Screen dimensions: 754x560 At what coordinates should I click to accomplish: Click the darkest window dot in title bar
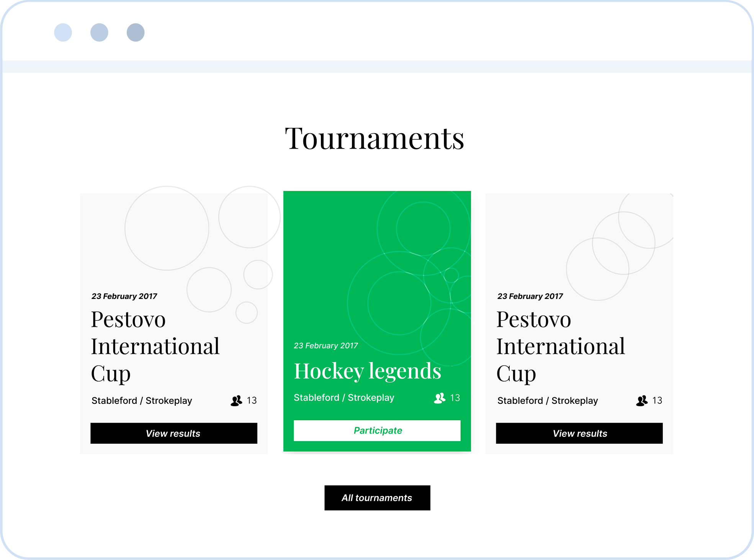136,33
